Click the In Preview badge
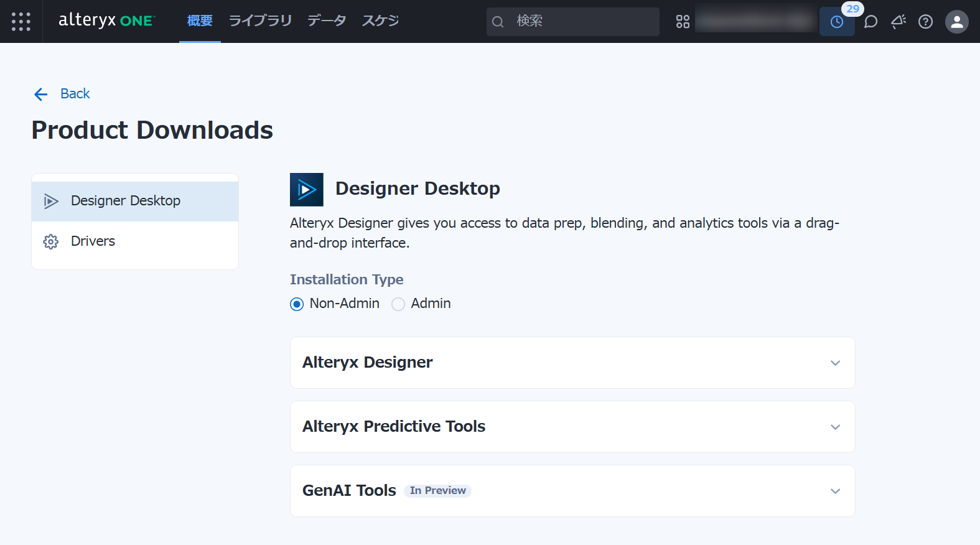980x545 pixels. [x=438, y=491]
